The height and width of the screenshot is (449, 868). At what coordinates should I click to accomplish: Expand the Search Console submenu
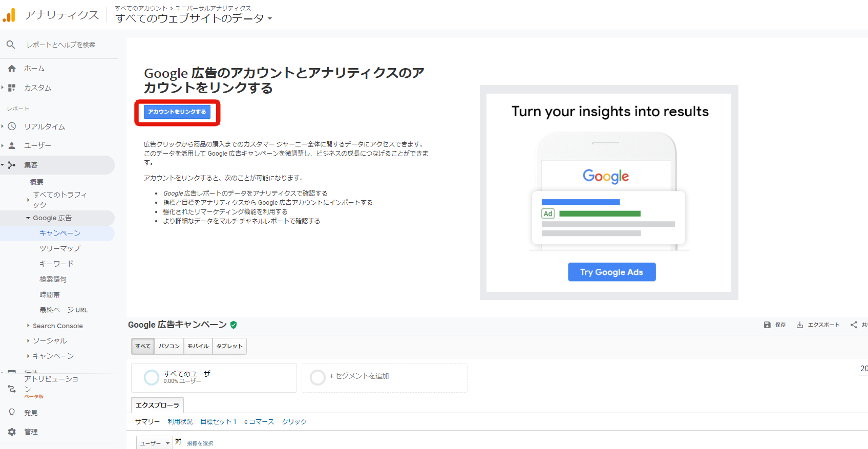coord(28,326)
